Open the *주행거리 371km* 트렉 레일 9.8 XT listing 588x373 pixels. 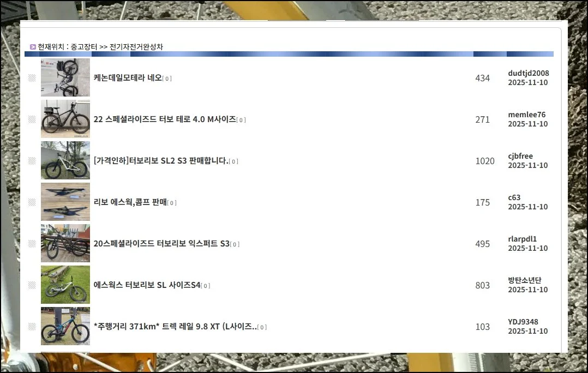coord(175,327)
